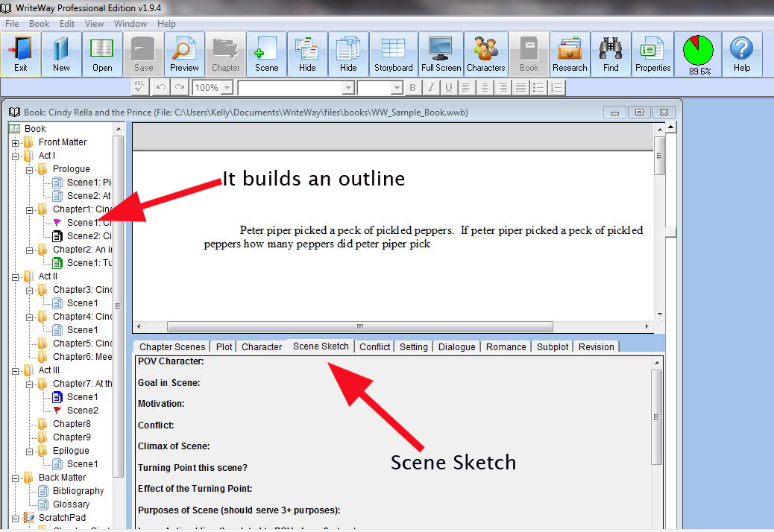Click the spell check ABC icon
The width and height of the screenshot is (774, 532).
pos(140,88)
